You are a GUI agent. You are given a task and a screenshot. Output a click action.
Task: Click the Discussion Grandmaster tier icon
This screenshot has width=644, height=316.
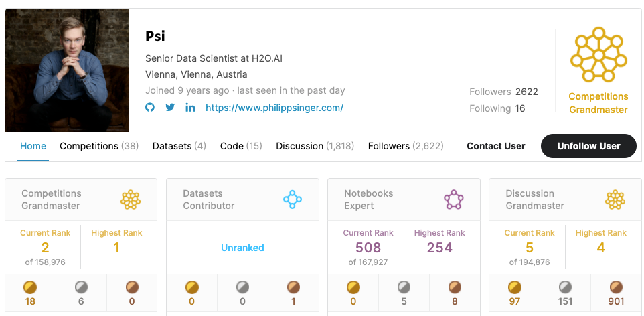click(615, 200)
